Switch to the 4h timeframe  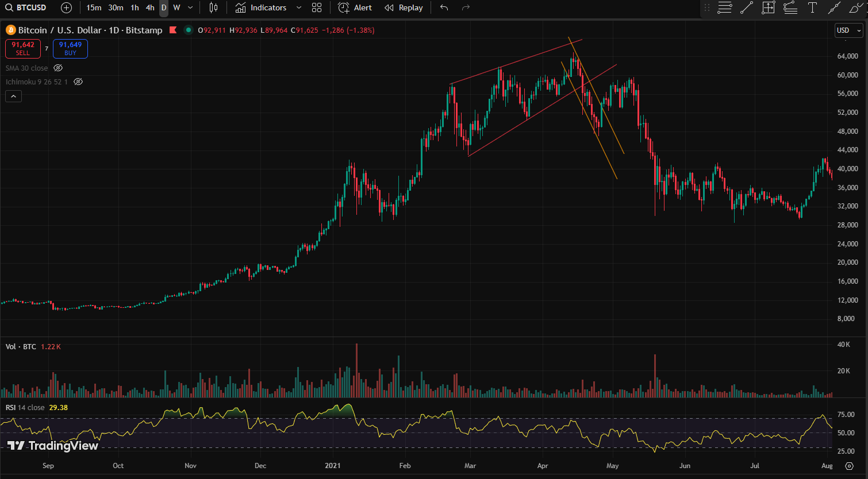coord(150,7)
